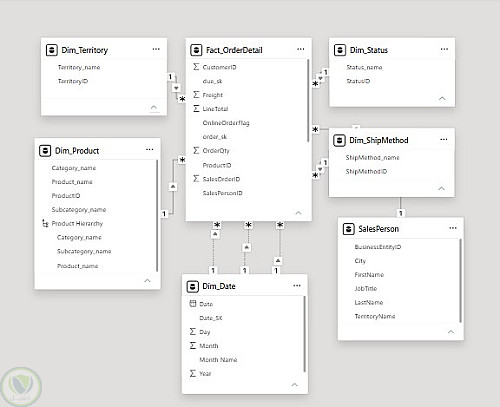Collapse the SalesPerson table with chevron
The image size is (500, 407).
[x=451, y=332]
